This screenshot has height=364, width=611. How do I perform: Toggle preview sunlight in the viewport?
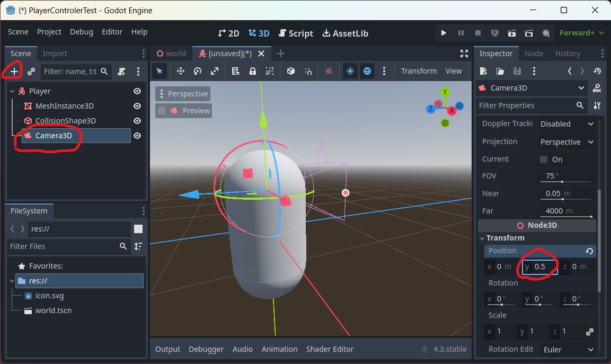coord(350,70)
